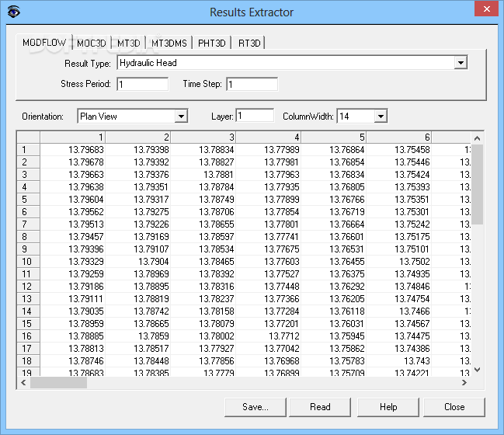Expand the ColumnWidth dropdown arrow
504x435 pixels.
(x=381, y=117)
